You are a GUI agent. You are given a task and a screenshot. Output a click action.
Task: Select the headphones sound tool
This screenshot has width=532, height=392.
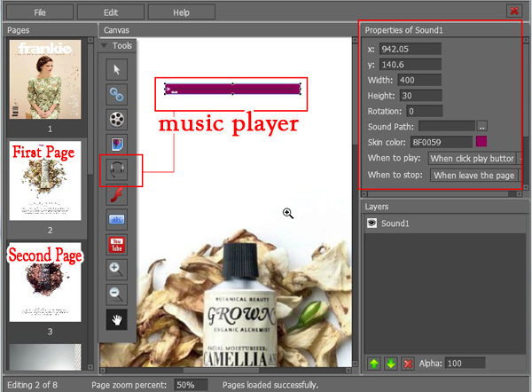(x=117, y=169)
